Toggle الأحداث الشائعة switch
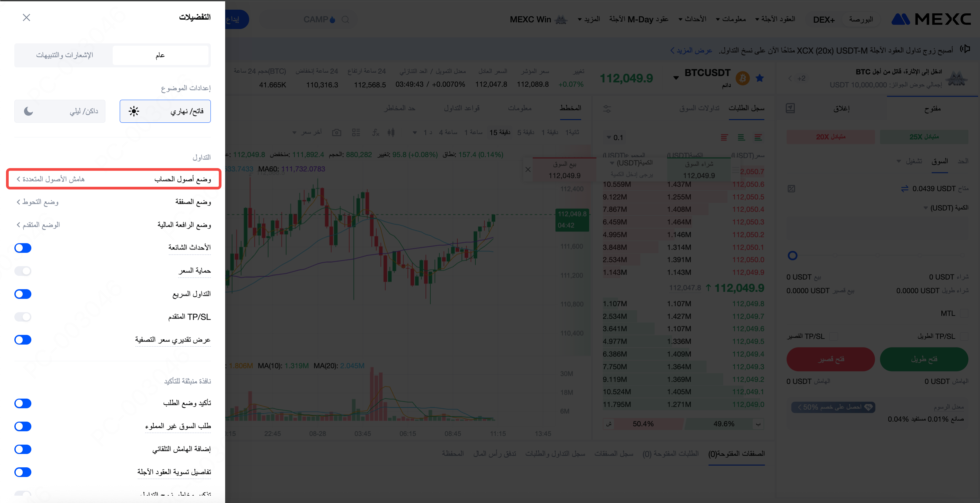980x503 pixels. (x=23, y=248)
